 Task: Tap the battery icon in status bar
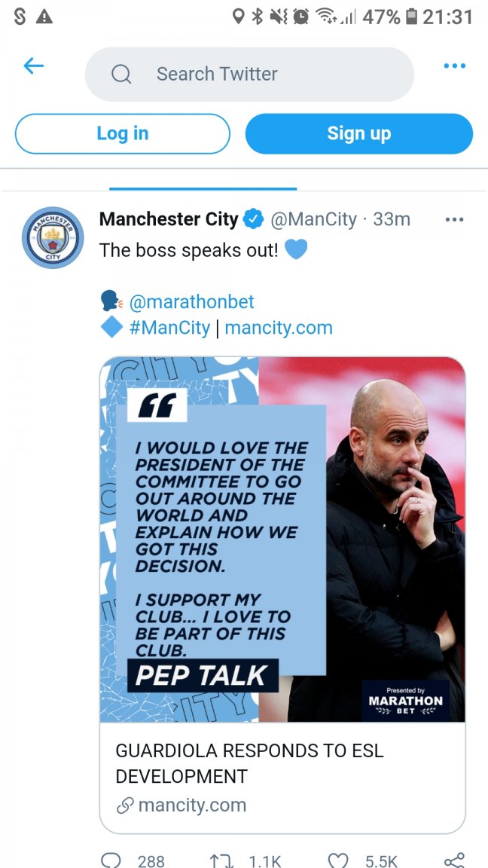point(411,17)
